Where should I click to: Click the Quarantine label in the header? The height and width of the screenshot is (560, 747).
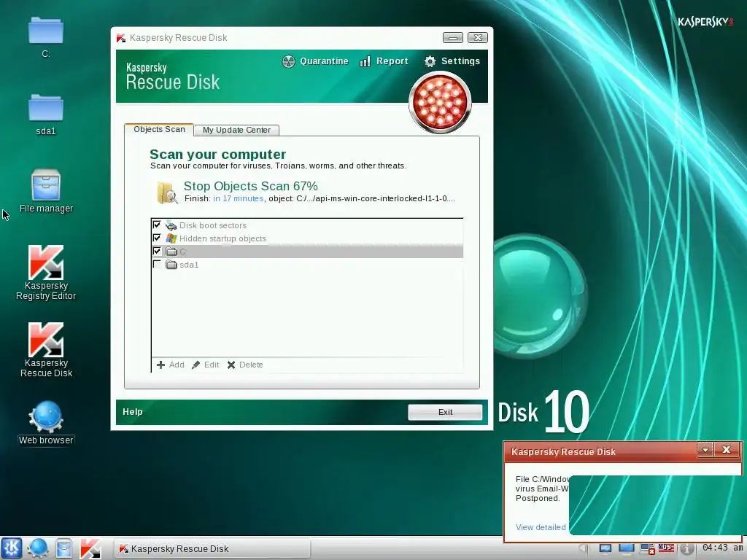(324, 61)
